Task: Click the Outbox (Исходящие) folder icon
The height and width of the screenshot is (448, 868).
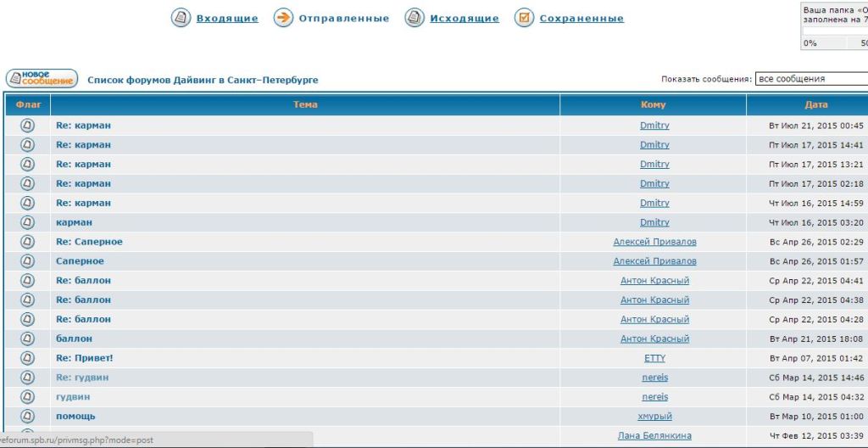Action: click(415, 18)
